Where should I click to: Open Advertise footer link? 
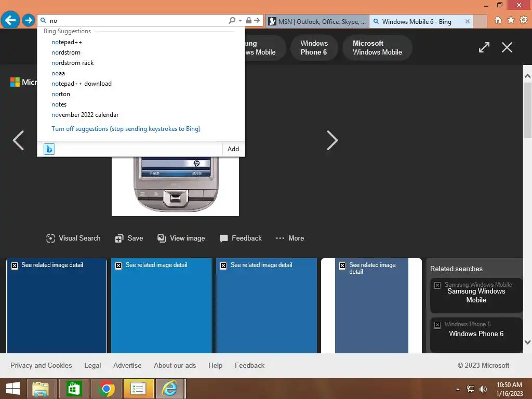coord(127,365)
